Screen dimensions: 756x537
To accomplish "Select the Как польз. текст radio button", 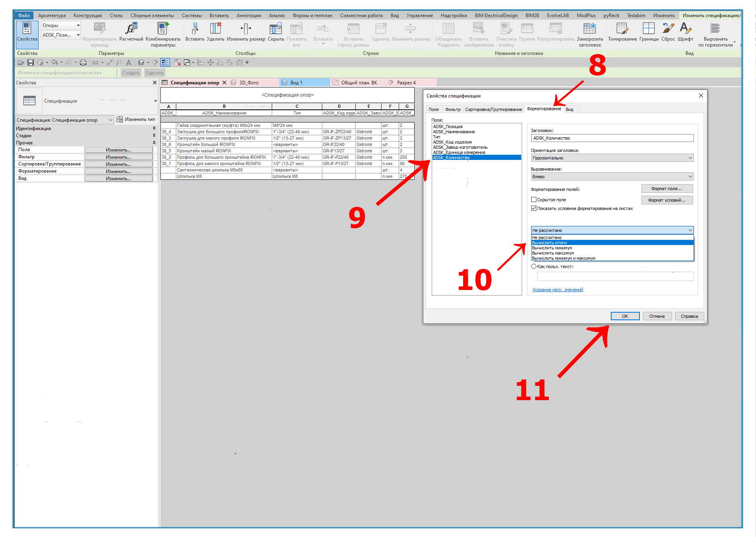I will pos(534,267).
